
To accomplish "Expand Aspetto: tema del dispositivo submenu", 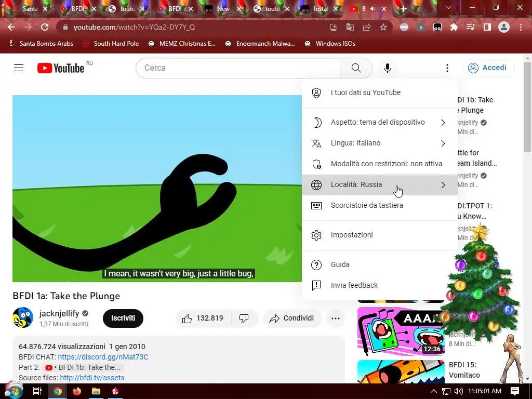I will 380,123.
